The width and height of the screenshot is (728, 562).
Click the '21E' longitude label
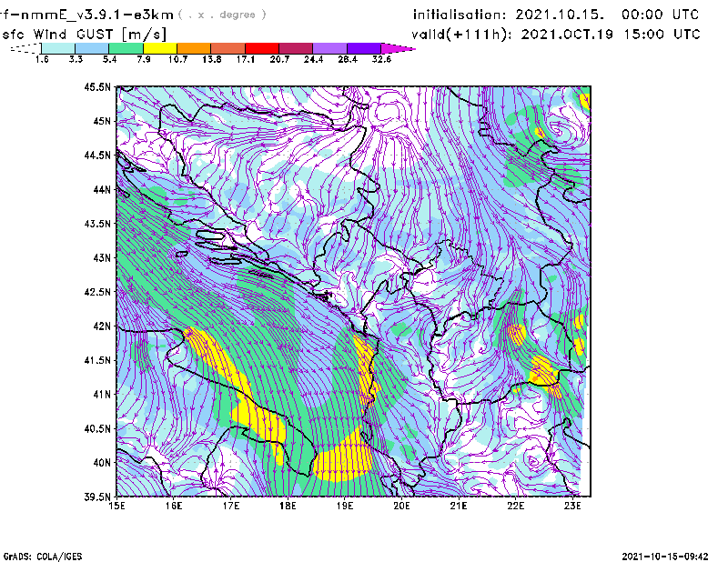pyautogui.click(x=459, y=506)
